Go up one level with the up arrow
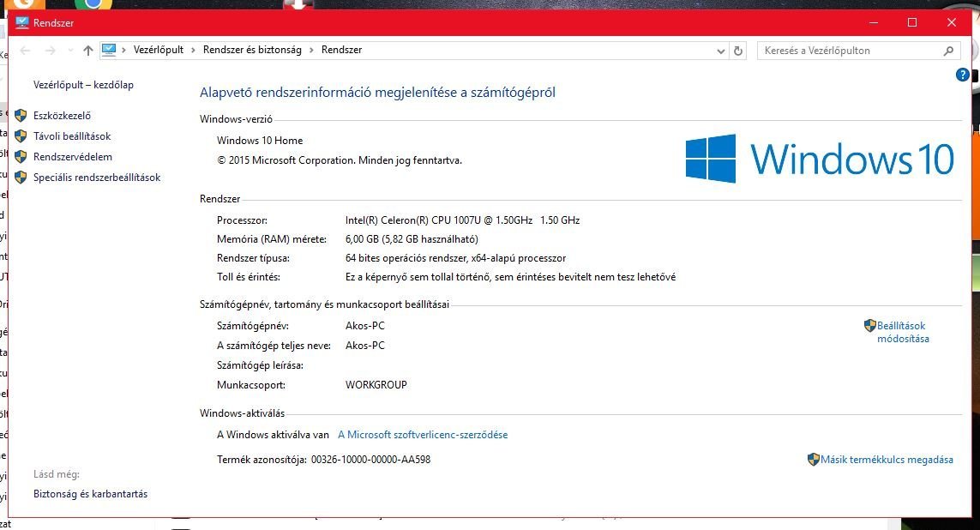The image size is (980, 530). point(88,51)
